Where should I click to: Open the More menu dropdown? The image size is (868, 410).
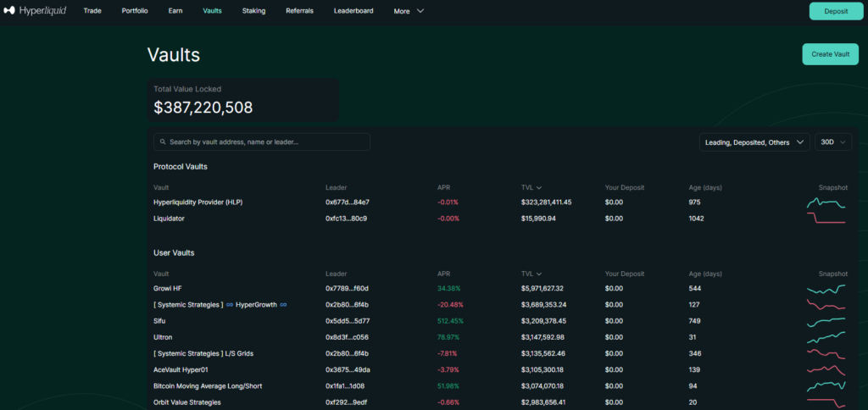pos(409,11)
